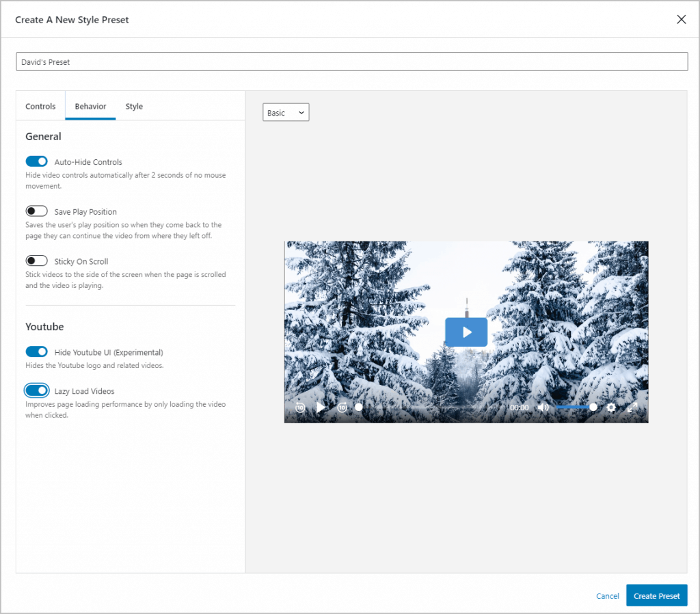
Task: Click the large blue play overlay button
Action: click(x=466, y=332)
